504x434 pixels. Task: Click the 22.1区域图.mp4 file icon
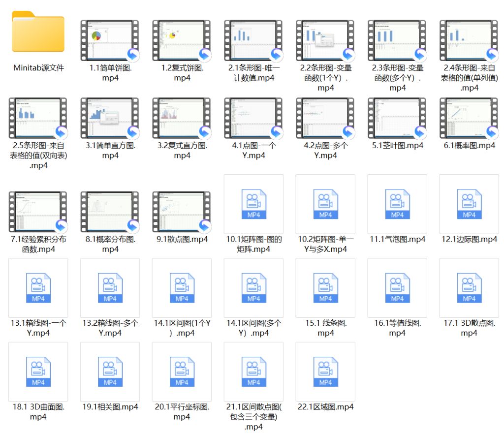(325, 372)
